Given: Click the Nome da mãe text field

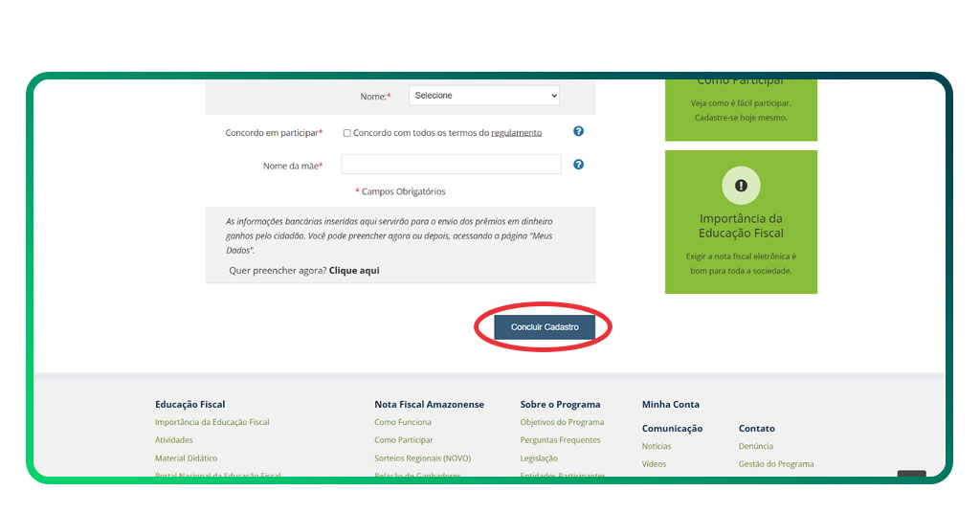Looking at the screenshot, I should click(x=451, y=165).
